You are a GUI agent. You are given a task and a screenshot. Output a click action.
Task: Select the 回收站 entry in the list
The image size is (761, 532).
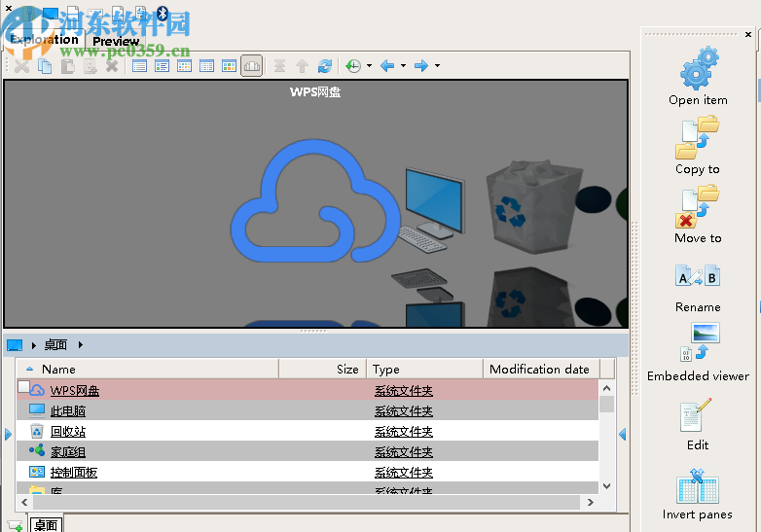tap(68, 432)
